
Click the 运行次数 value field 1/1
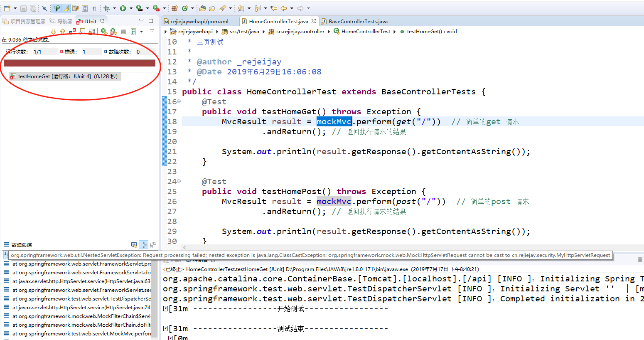tap(45, 52)
